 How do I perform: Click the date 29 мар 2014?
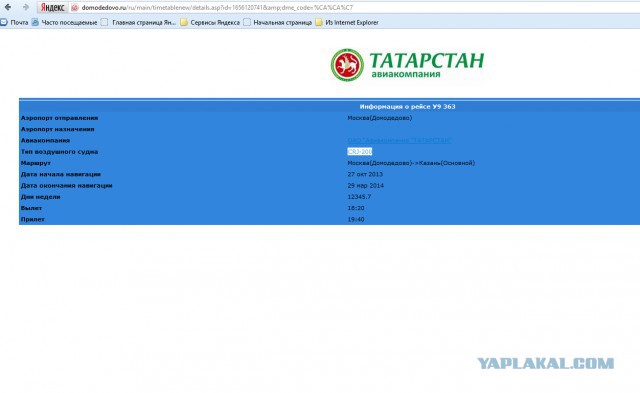coord(365,185)
